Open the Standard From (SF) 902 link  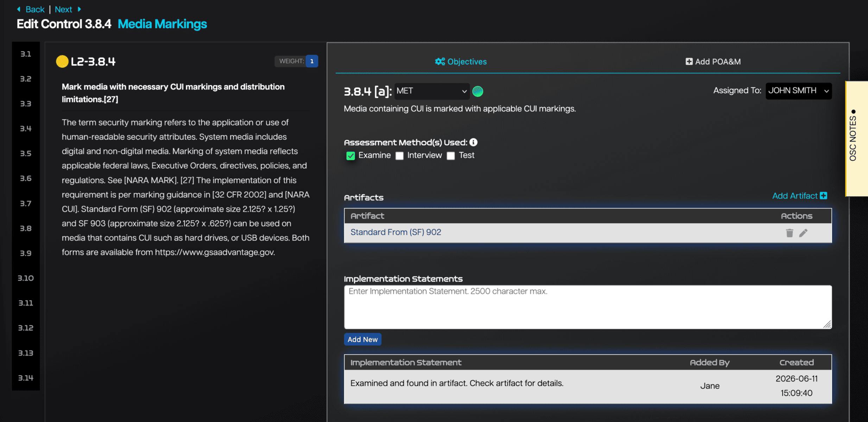click(395, 232)
